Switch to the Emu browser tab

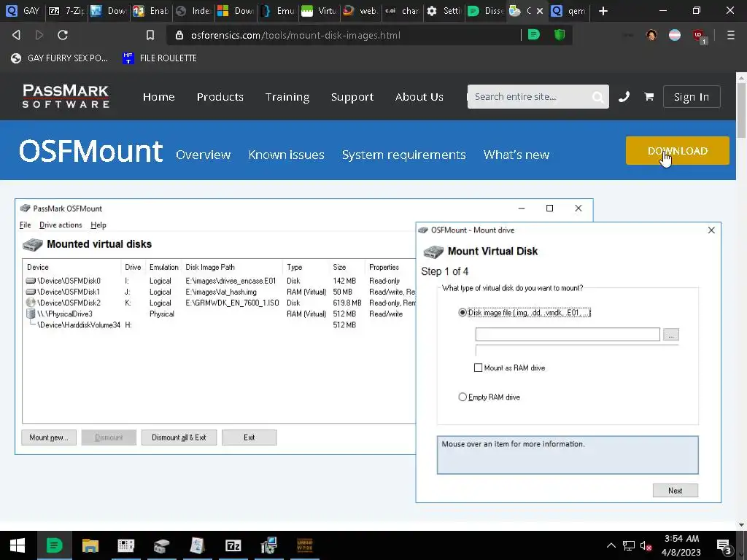(x=278, y=10)
